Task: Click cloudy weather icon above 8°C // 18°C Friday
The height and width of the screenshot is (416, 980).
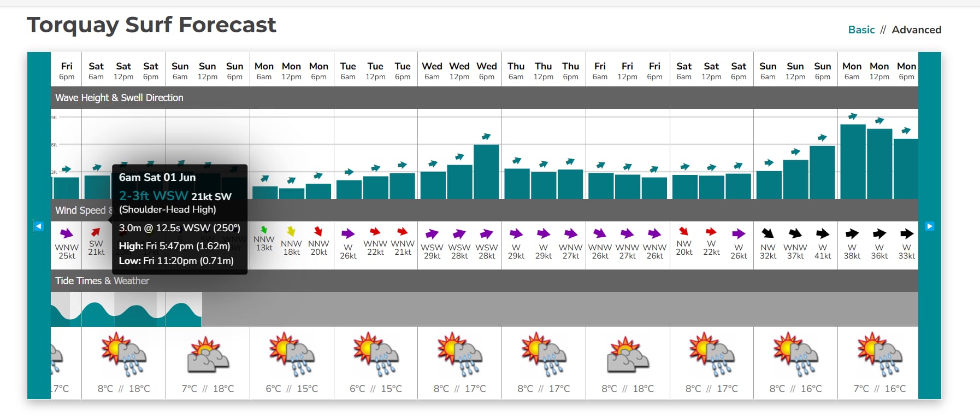Action: click(628, 354)
